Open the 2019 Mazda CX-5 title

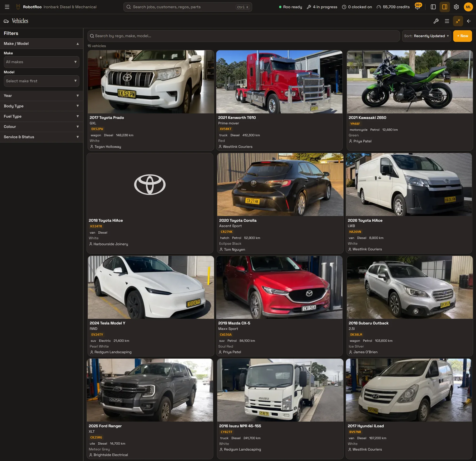[x=234, y=323]
